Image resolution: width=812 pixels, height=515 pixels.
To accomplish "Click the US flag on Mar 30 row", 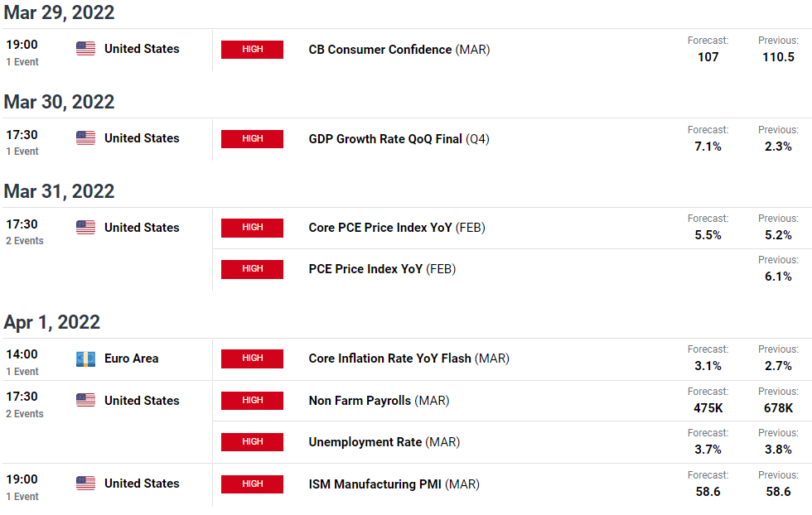I will point(85,138).
